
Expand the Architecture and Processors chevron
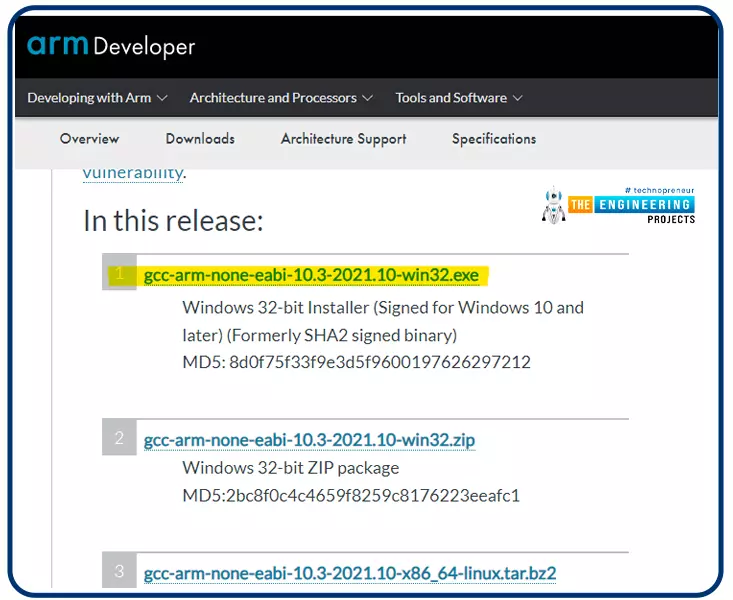click(367, 98)
